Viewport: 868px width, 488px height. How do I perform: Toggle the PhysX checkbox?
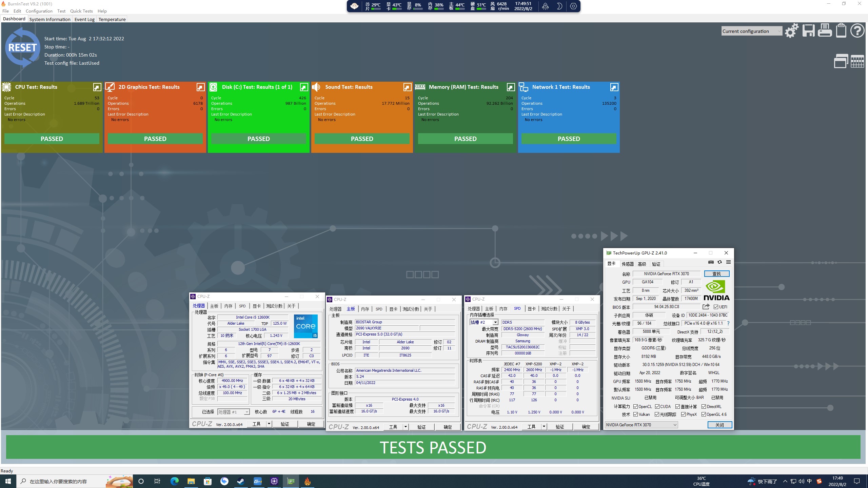point(684,414)
